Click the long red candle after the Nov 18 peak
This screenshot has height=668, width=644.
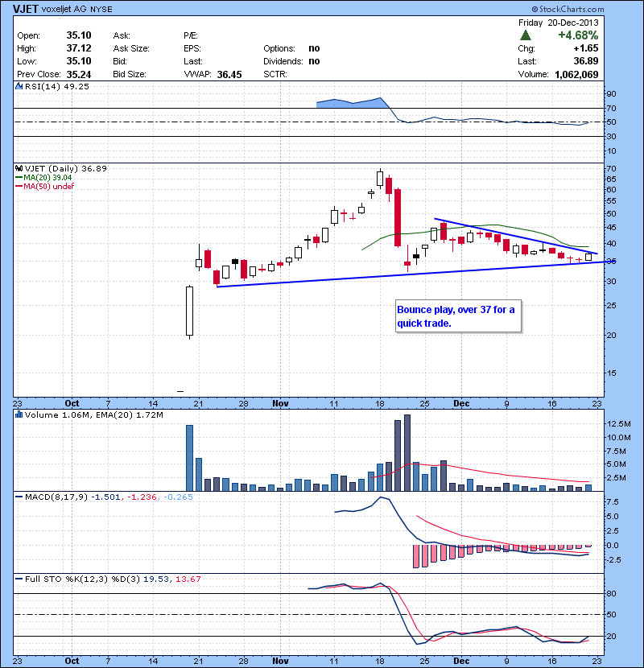point(398,217)
